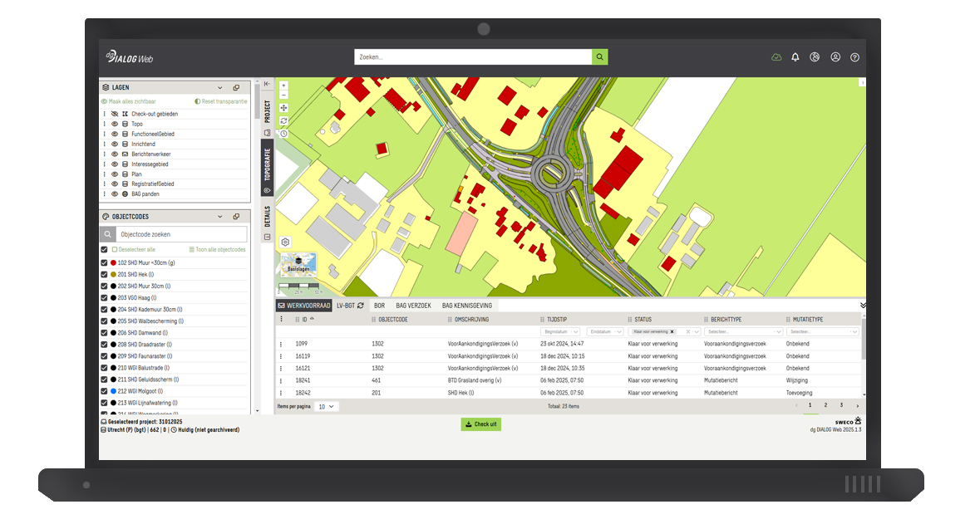The width and height of the screenshot is (980, 524).
Task: Click the map refresh icon
Action: (283, 120)
